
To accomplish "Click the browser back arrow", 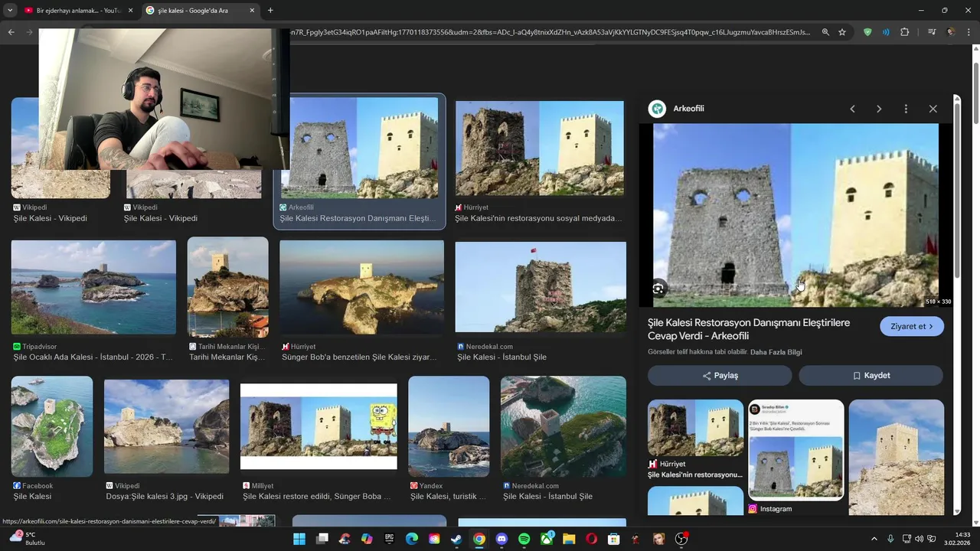I will [x=11, y=32].
